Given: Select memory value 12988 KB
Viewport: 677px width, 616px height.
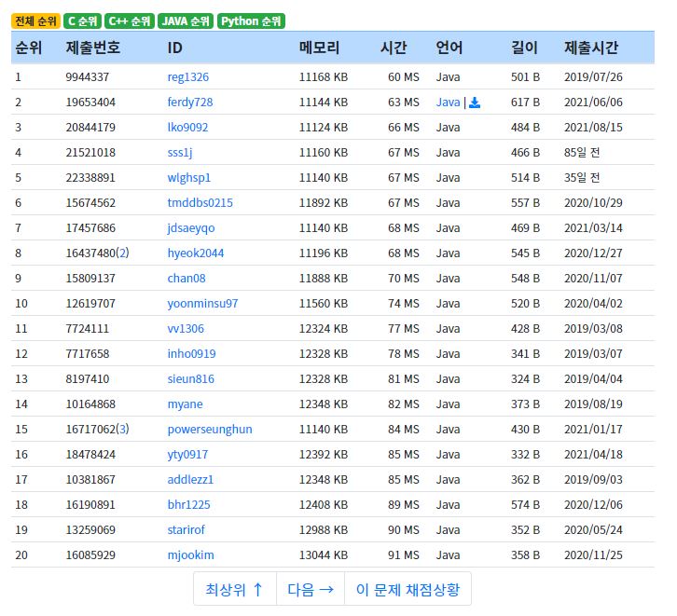Looking at the screenshot, I should tap(324, 529).
